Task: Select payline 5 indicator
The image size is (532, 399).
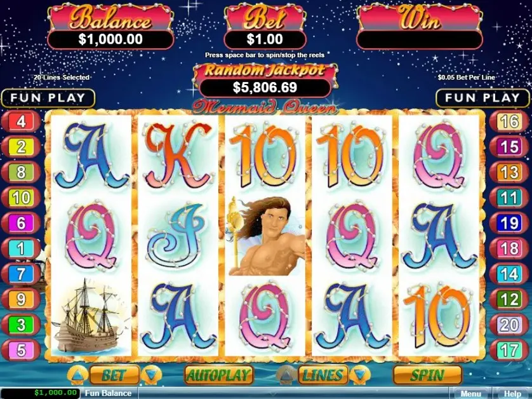Action: pyautogui.click(x=21, y=350)
